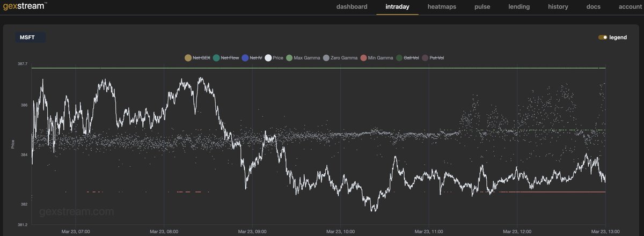The width and height of the screenshot is (644, 236).
Task: Open the docs link
Action: tap(593, 7)
